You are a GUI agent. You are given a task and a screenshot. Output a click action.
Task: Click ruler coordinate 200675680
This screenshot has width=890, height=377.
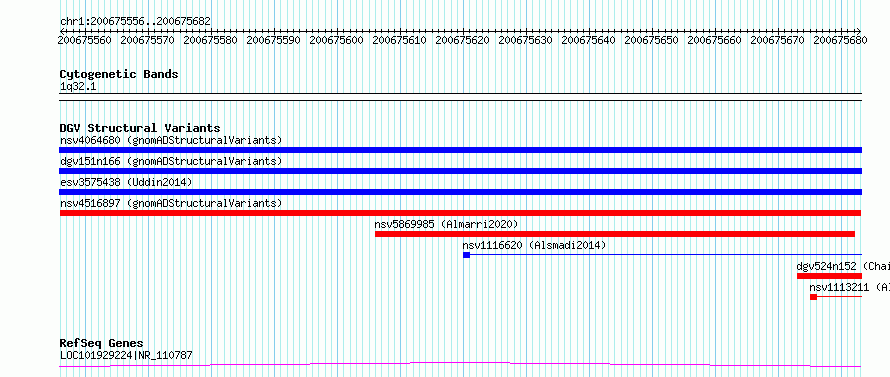841,40
